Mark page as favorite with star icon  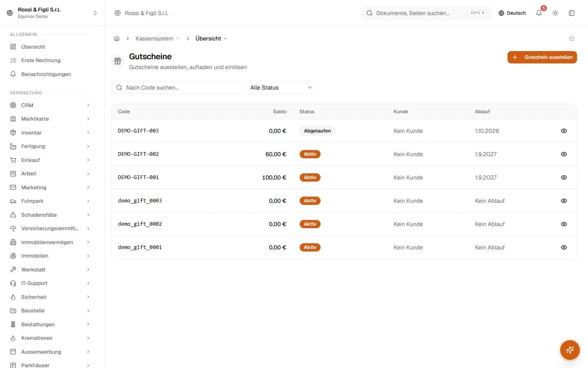click(x=572, y=38)
